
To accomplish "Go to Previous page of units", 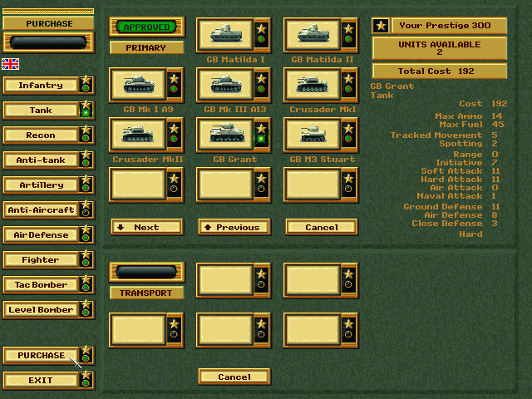I will (x=234, y=227).
